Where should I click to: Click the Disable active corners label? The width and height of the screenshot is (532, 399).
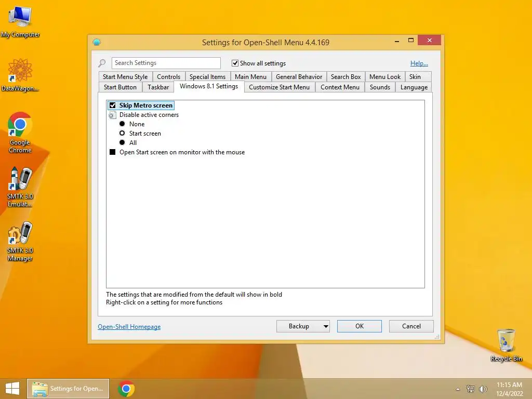pos(149,115)
